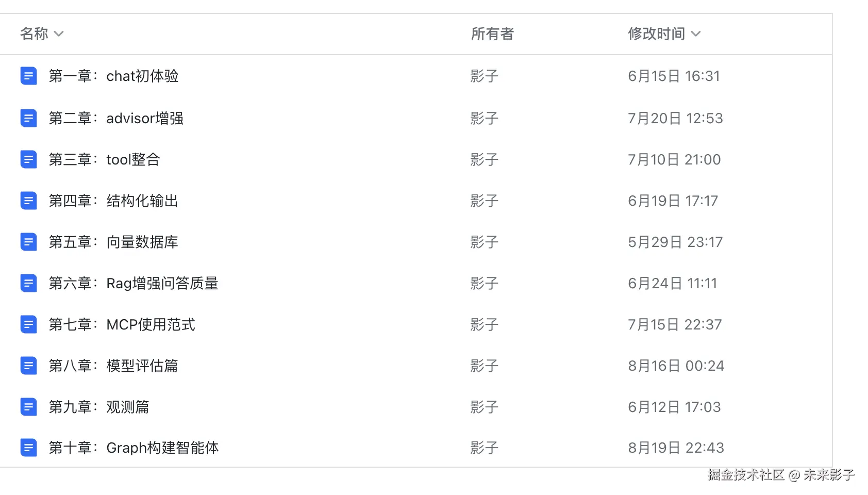Open the file 第十章：Graph构建智能体
This screenshot has width=868, height=495.
click(x=133, y=448)
